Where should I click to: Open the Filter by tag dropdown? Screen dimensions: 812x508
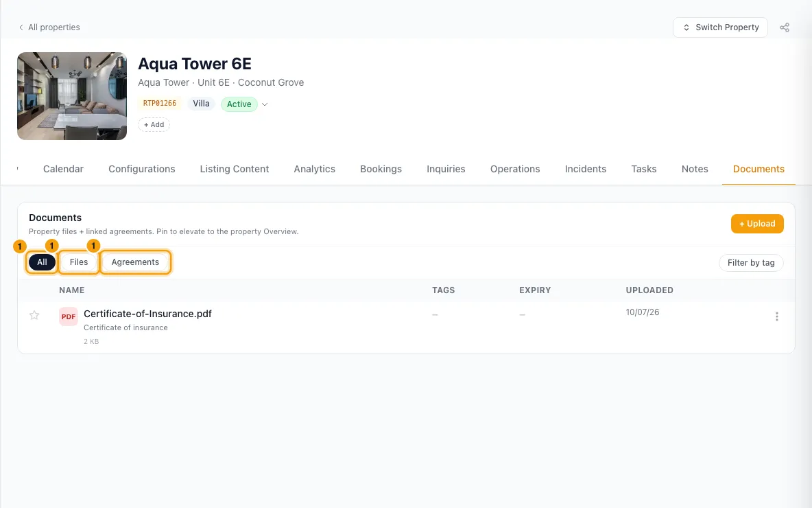(x=751, y=263)
